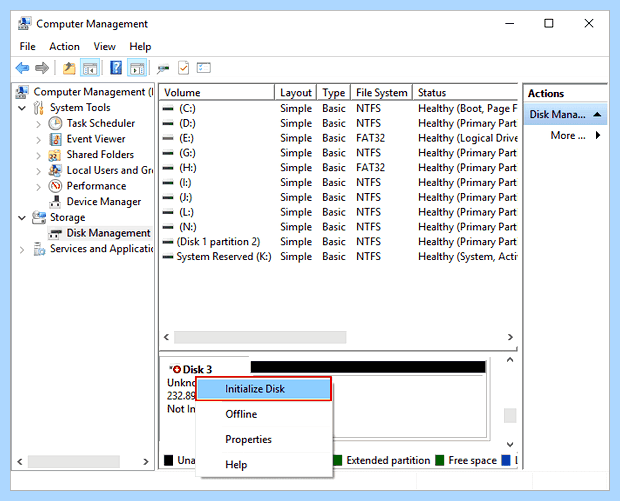This screenshot has width=620, height=501.
Task: Collapse the System Tools tree node
Action: (x=22, y=108)
